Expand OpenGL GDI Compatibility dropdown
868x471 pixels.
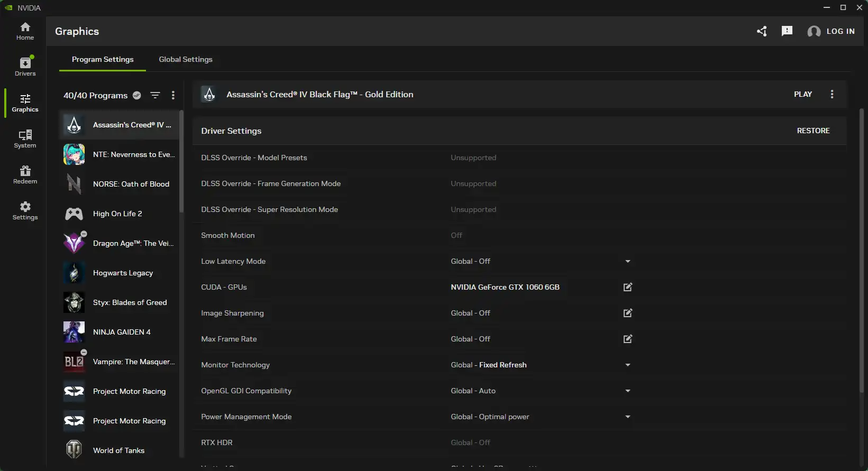tap(628, 391)
